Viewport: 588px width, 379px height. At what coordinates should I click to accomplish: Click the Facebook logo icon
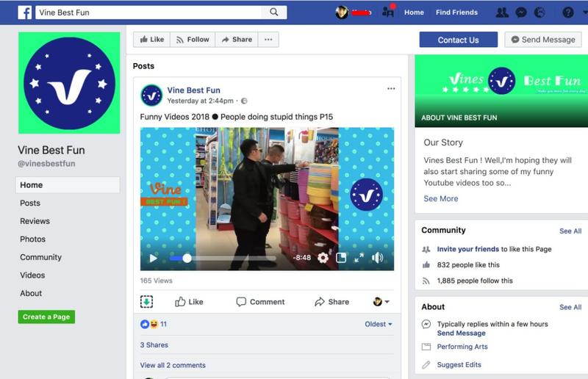[x=24, y=12]
